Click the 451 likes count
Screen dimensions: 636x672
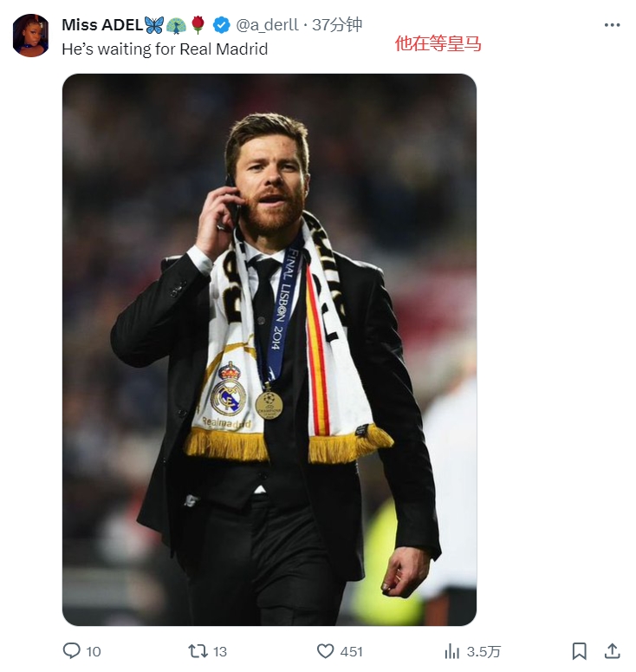[x=351, y=651]
